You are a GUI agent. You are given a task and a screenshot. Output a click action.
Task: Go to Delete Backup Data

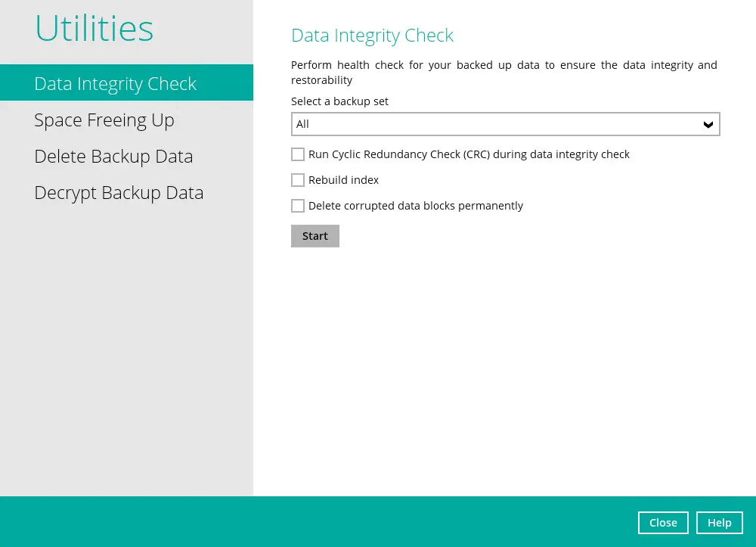pos(113,157)
